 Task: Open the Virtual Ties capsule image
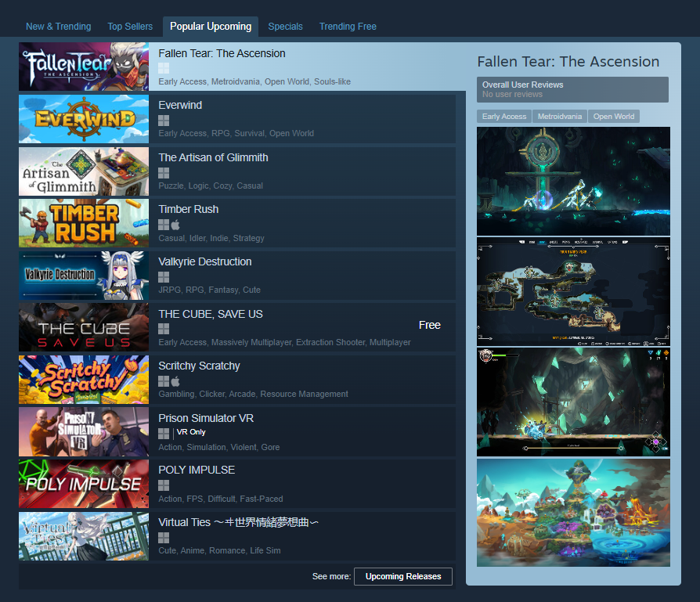84,536
